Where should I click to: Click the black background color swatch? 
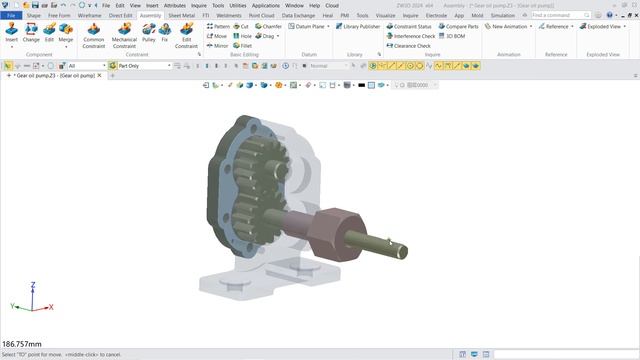click(361, 85)
